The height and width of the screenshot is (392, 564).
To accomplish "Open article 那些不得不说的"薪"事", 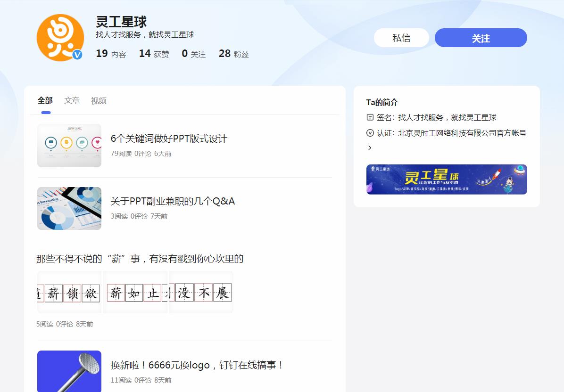I will (140, 259).
